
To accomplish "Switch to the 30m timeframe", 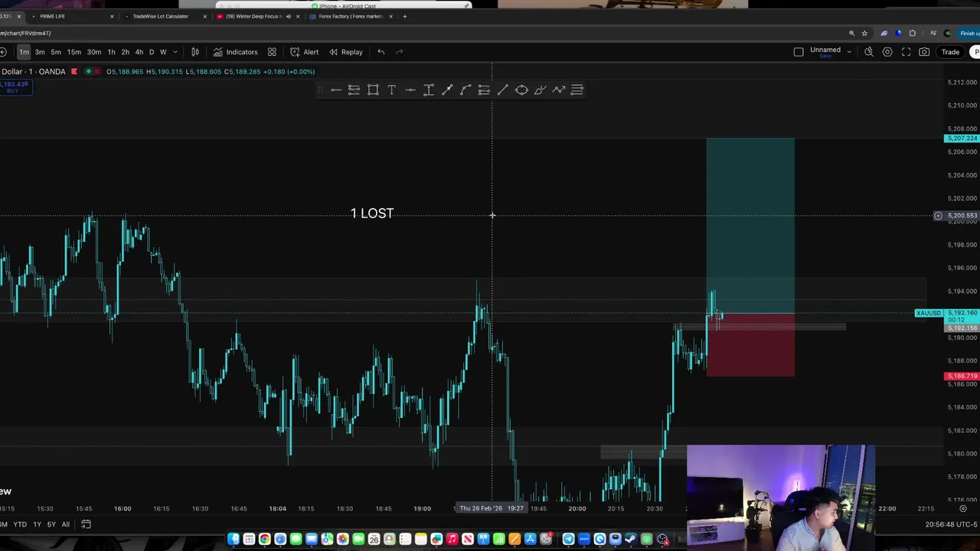I will coord(93,52).
